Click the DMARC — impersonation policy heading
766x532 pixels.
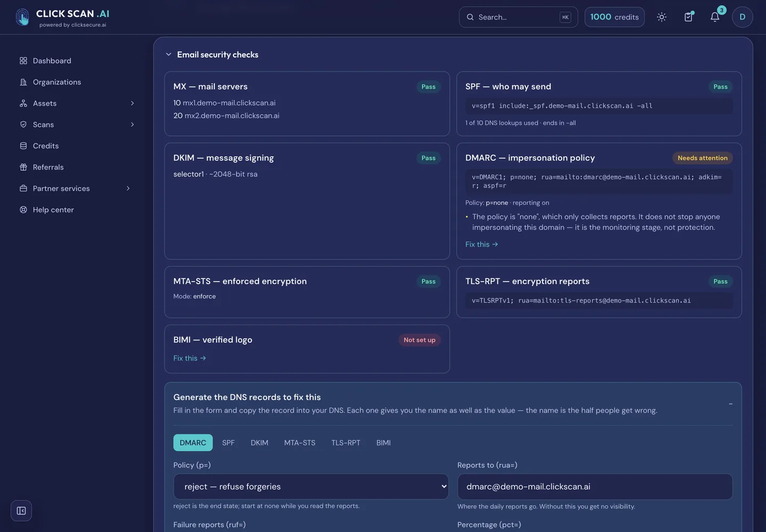click(x=530, y=158)
